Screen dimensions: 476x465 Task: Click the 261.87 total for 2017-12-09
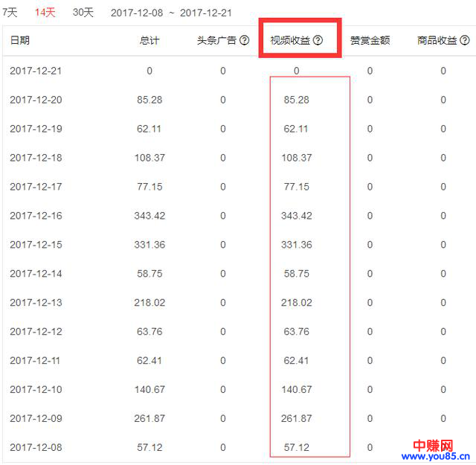click(149, 419)
